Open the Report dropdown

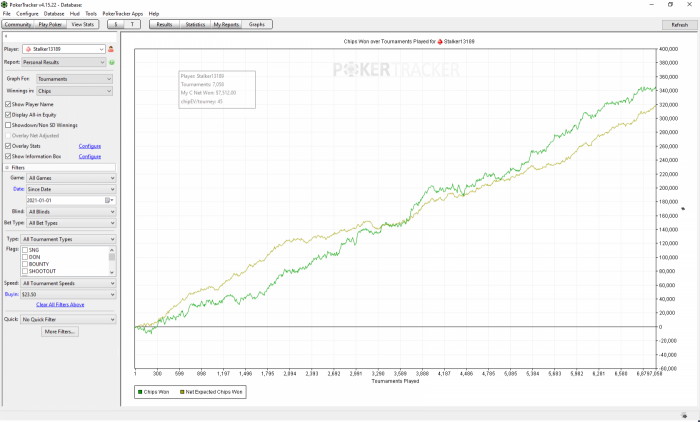tap(63, 63)
